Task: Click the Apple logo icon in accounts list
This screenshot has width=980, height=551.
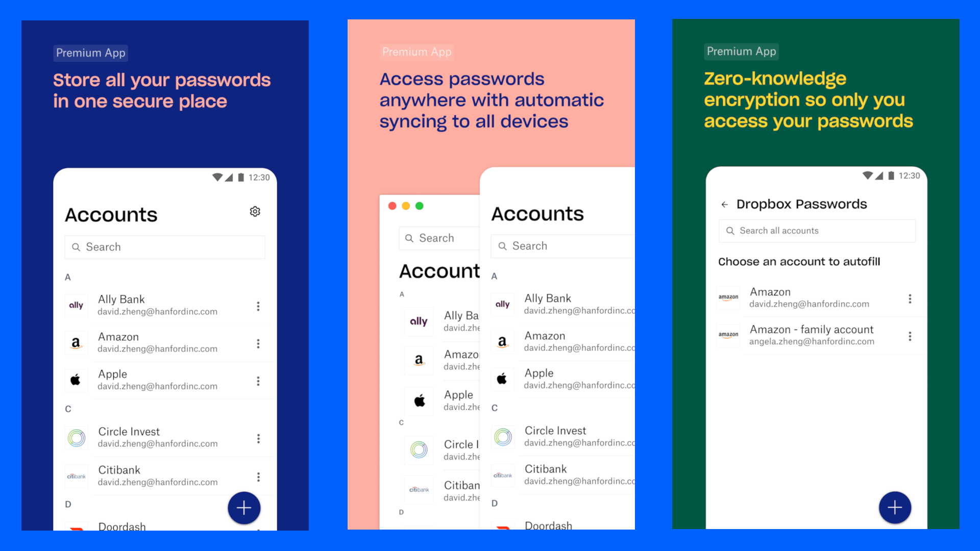Action: (76, 378)
